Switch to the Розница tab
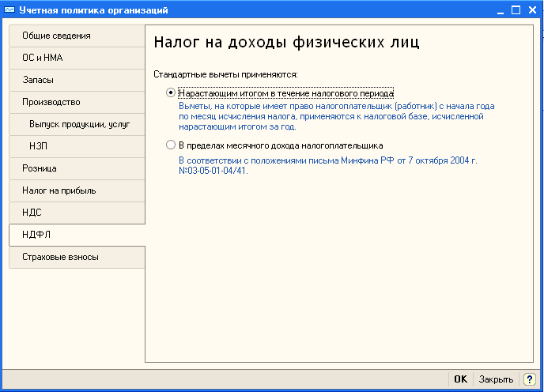The height and width of the screenshot is (392, 544). 77,169
